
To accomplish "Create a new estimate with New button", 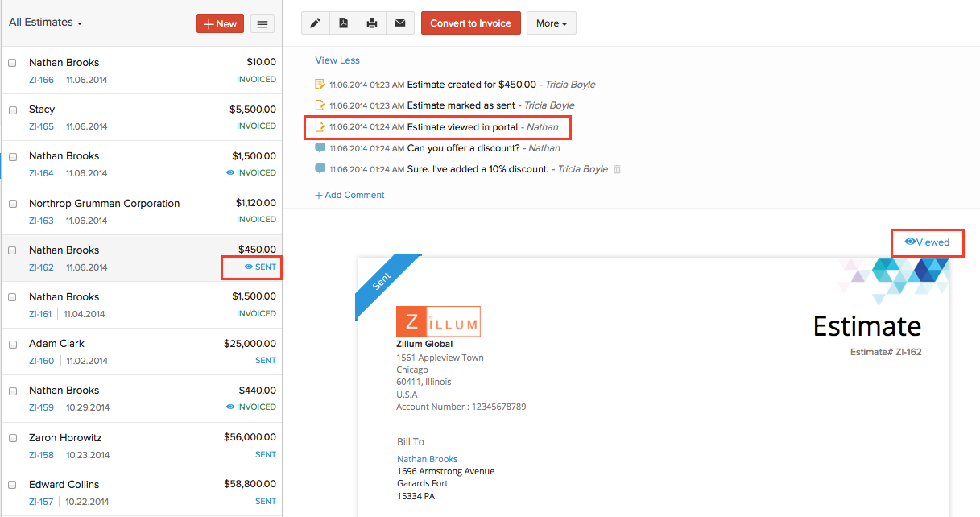I will (220, 24).
